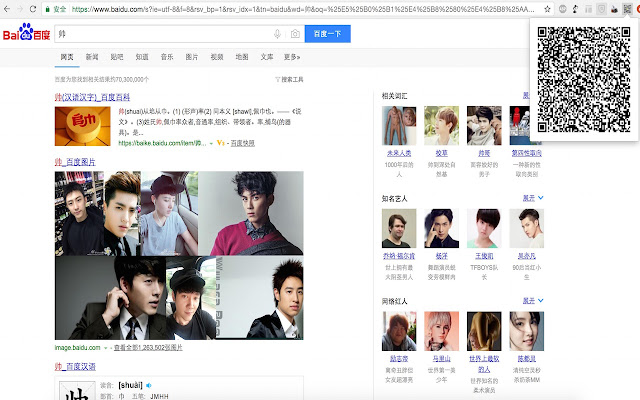Switch to the 知道 tab
The height and width of the screenshot is (400, 640).
[142, 57]
